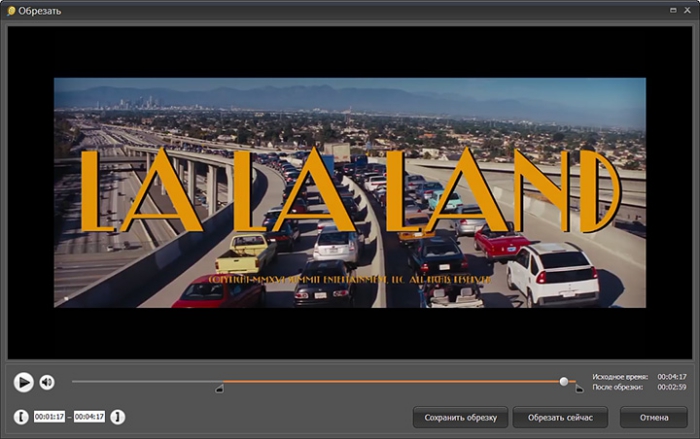The image size is (700, 439).
Task: Select the left trim marker on timeline
Action: tap(219, 389)
